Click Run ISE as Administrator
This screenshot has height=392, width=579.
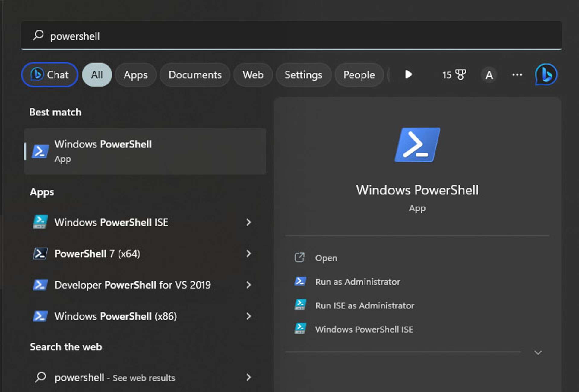coord(365,305)
